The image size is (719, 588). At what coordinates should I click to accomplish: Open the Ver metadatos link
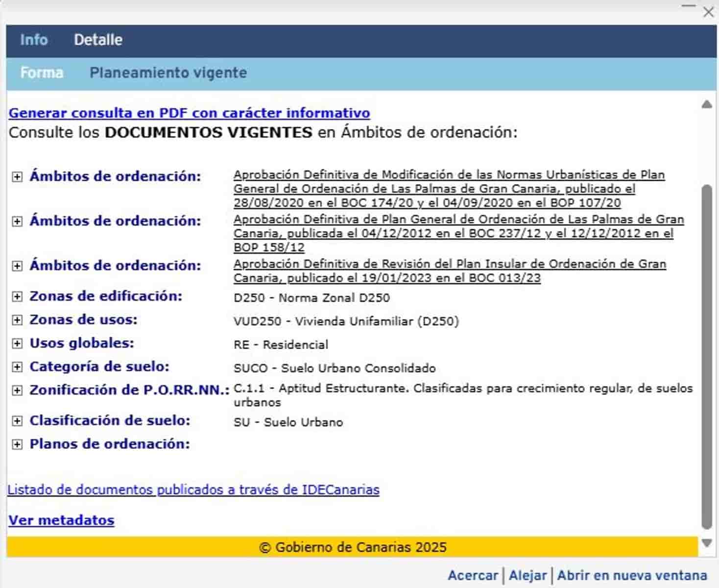coord(61,520)
